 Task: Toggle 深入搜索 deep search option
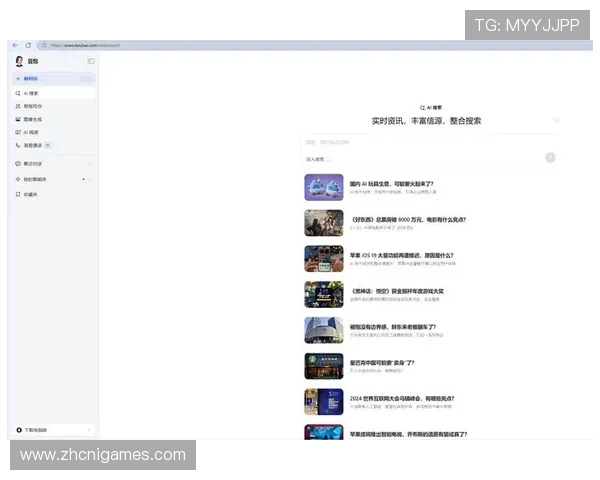click(x=318, y=158)
